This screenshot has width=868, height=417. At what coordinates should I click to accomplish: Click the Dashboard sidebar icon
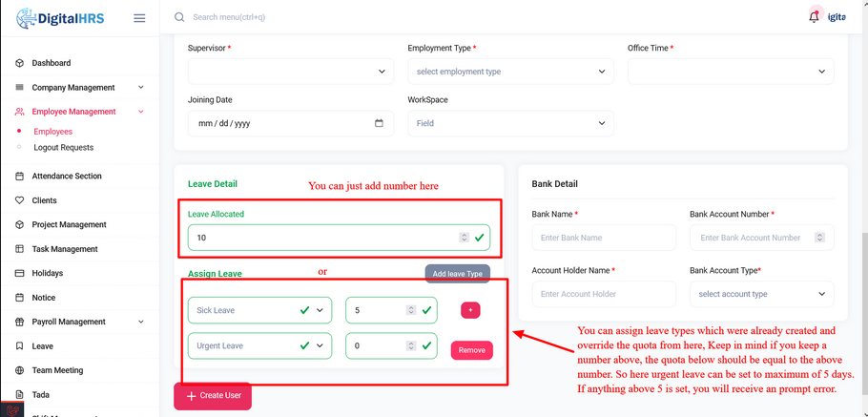pos(19,63)
